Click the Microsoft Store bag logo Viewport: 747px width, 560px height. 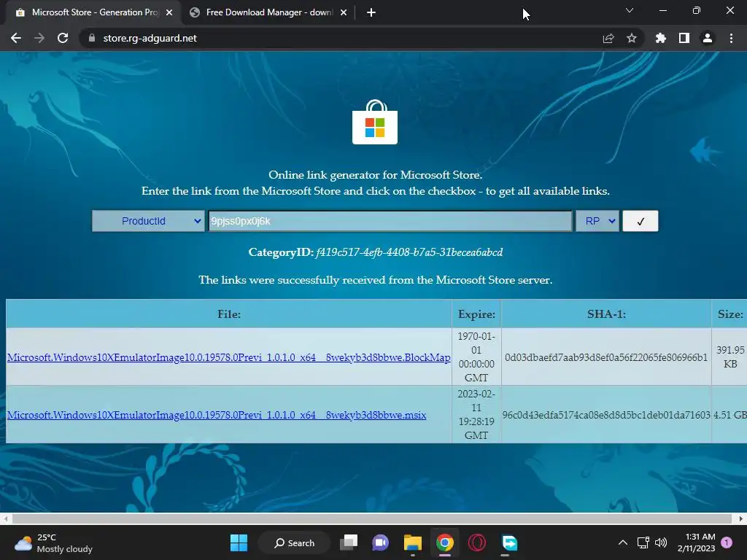click(x=375, y=122)
